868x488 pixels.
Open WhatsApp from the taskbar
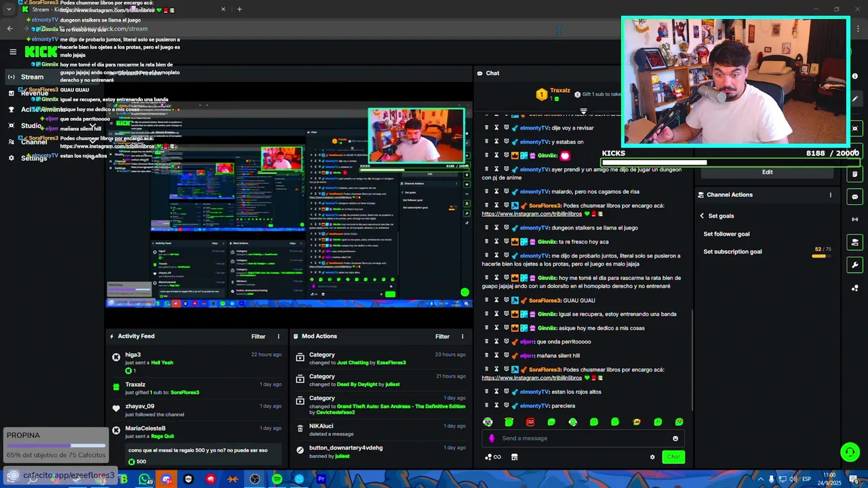145,479
